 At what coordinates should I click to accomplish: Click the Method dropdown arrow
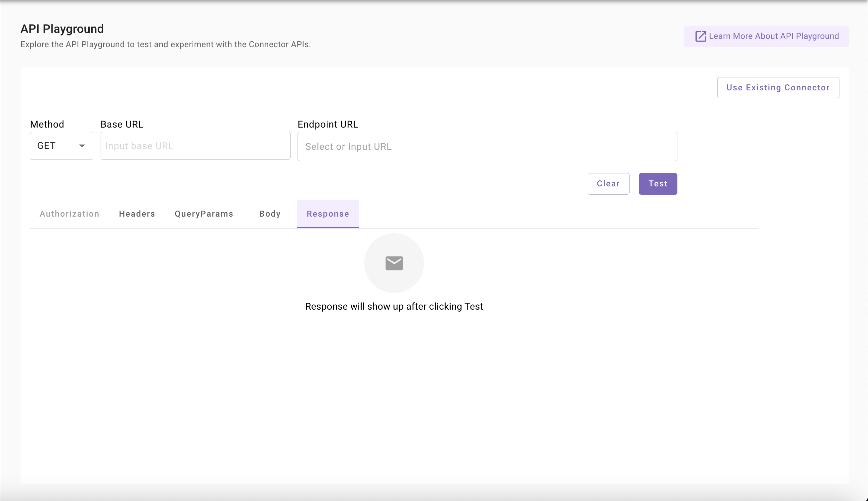point(82,146)
